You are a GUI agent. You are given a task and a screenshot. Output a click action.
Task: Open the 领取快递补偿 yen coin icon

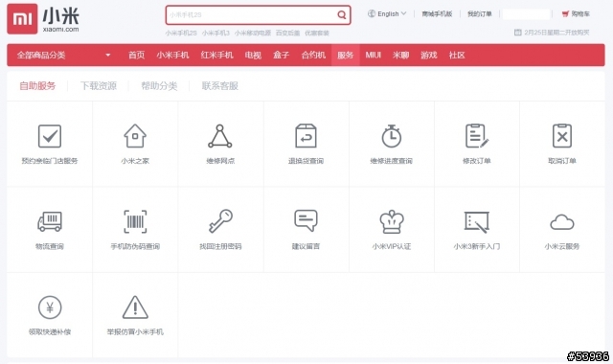pyautogui.click(x=50, y=307)
